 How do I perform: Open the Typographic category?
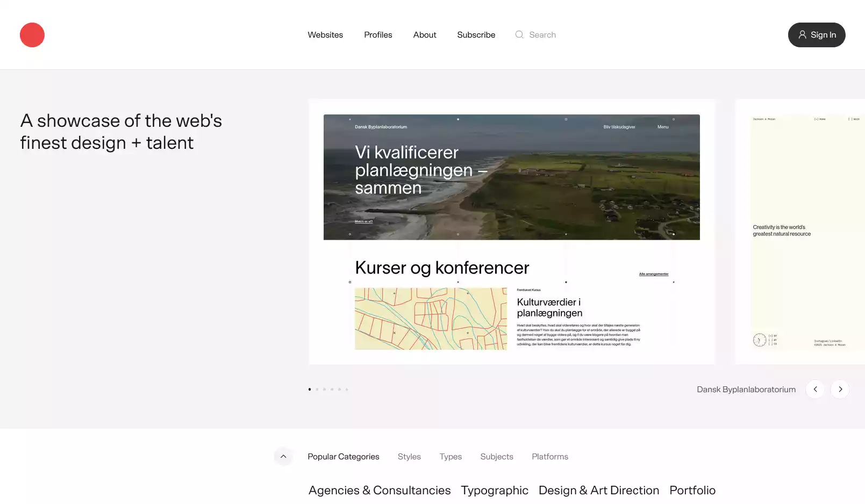(x=495, y=491)
